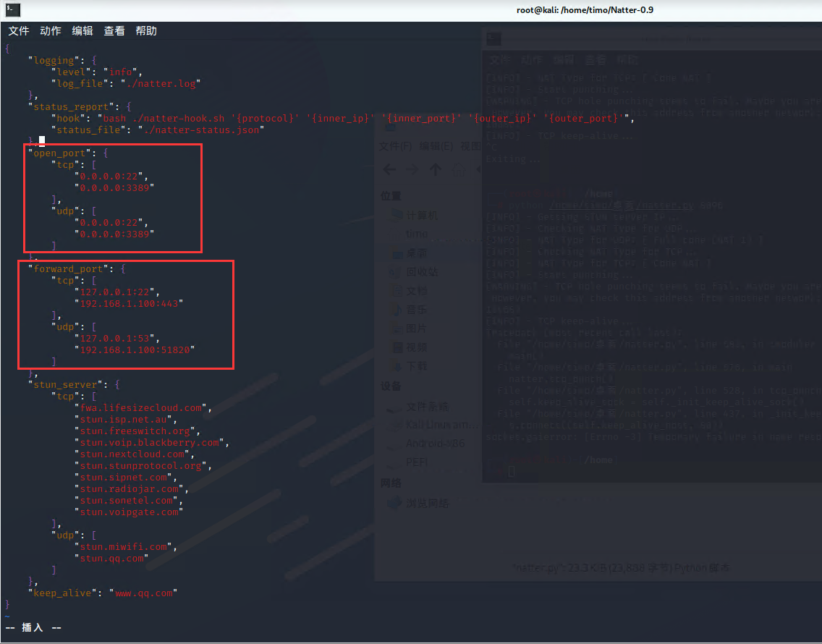The height and width of the screenshot is (644, 822).
Task: Click the '{protocol}' placeholder
Action: (265, 118)
